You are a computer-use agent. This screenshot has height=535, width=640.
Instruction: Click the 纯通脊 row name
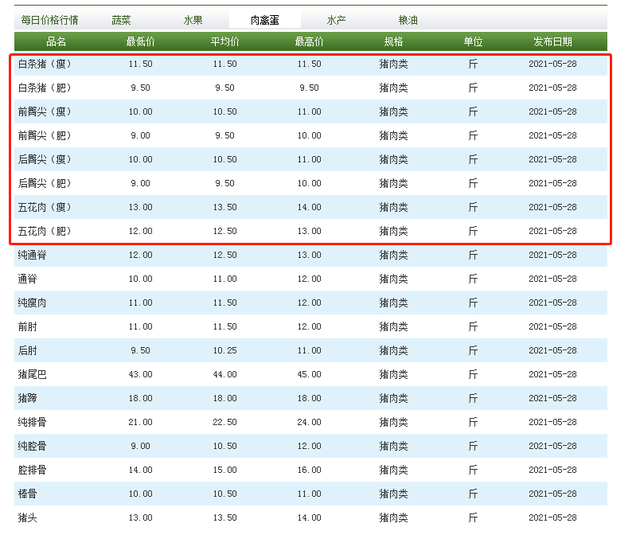pos(32,255)
